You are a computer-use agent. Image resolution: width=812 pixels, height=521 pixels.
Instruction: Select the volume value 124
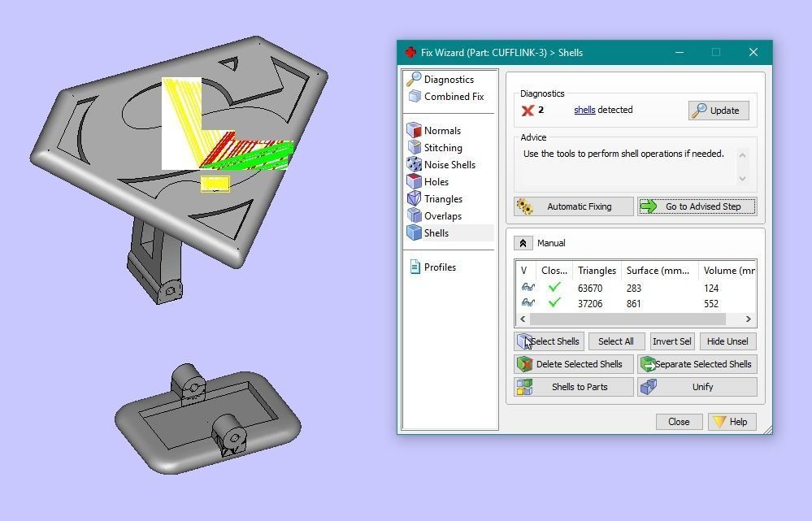pos(711,288)
